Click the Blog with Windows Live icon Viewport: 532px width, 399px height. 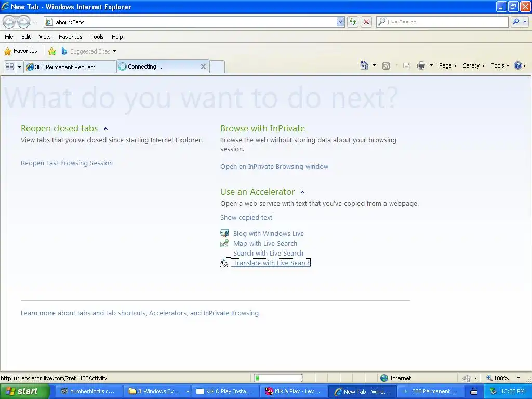point(224,233)
